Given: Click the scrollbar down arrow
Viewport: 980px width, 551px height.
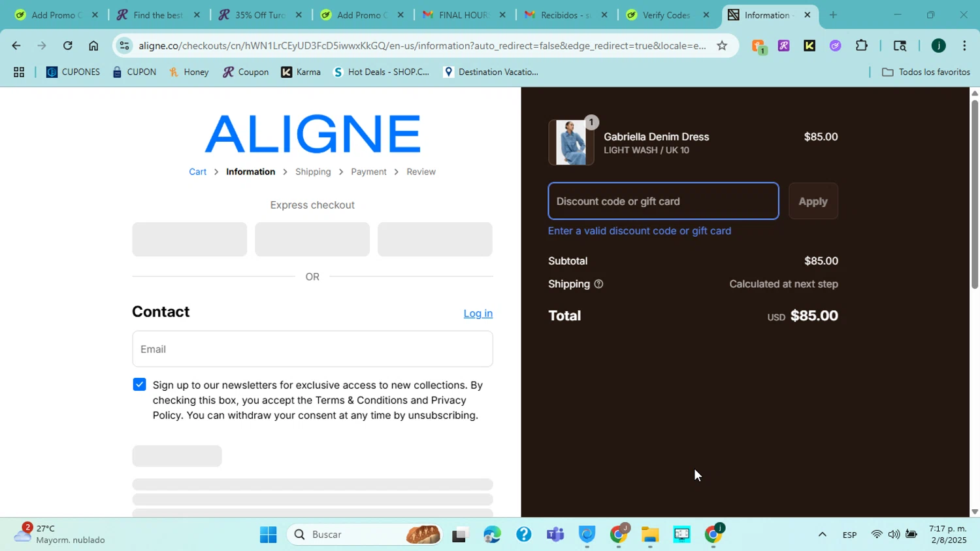Looking at the screenshot, I should (x=975, y=512).
